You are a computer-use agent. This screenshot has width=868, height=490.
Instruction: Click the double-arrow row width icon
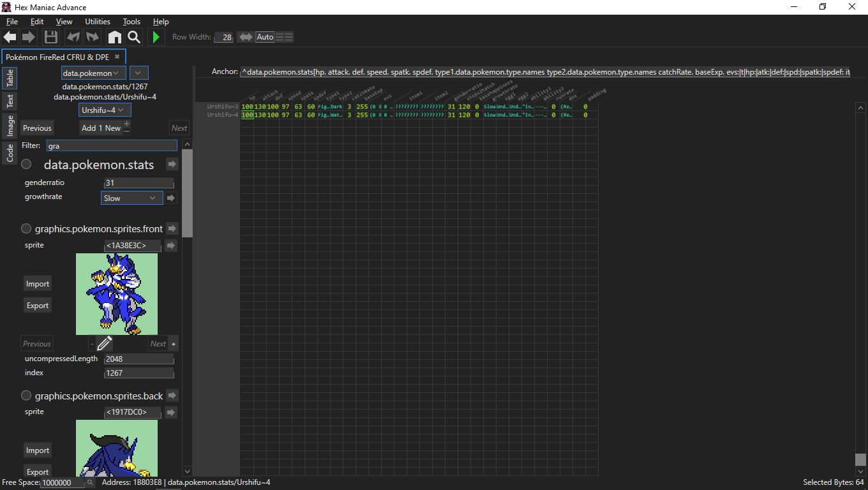[245, 37]
